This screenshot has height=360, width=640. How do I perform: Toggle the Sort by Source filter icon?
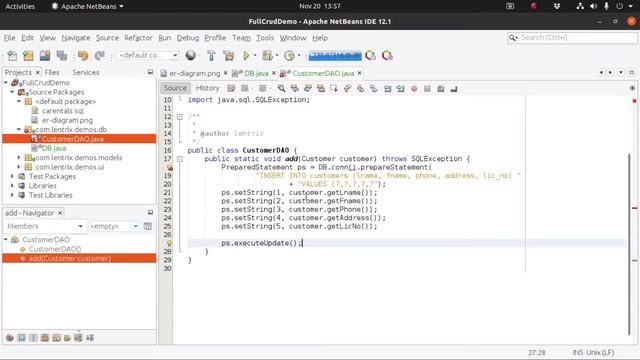coord(90,338)
